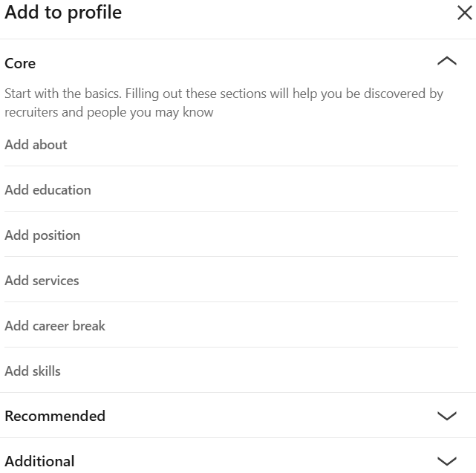476x473 pixels.
Task: Open Add skills option
Action: (33, 371)
